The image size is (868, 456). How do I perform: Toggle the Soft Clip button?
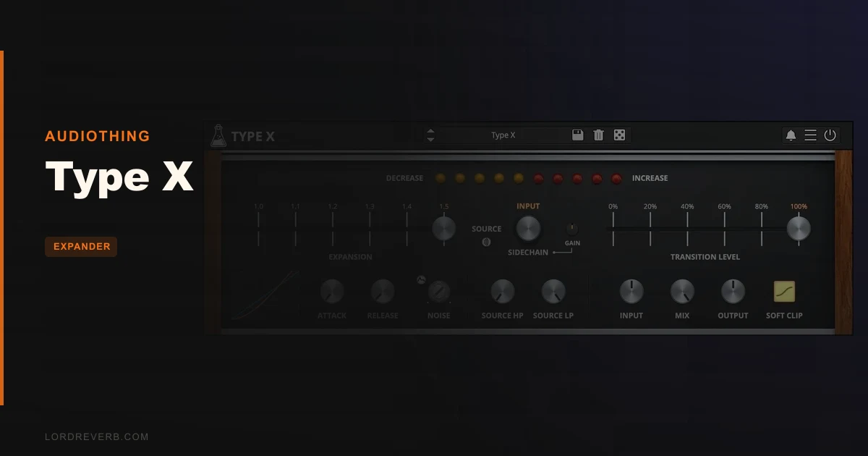(784, 291)
